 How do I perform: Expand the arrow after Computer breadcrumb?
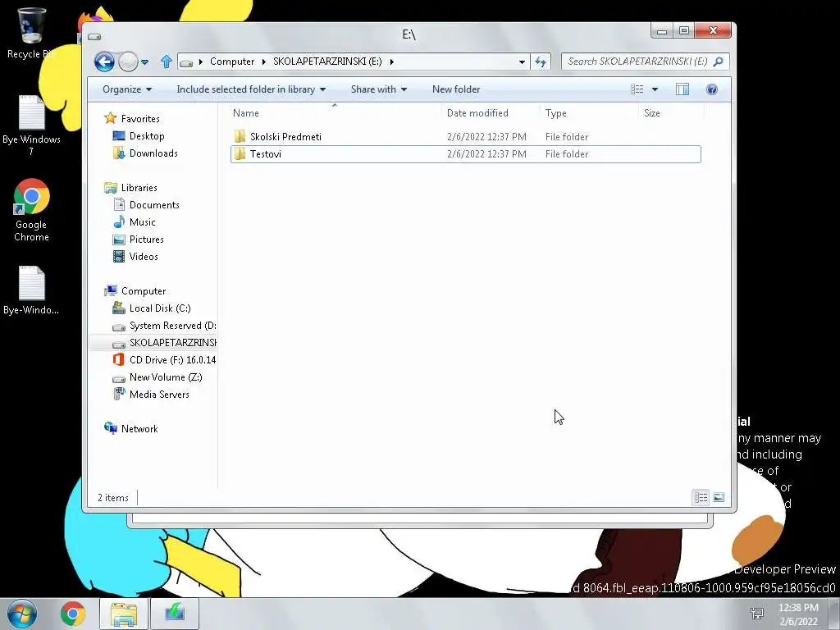pos(263,62)
